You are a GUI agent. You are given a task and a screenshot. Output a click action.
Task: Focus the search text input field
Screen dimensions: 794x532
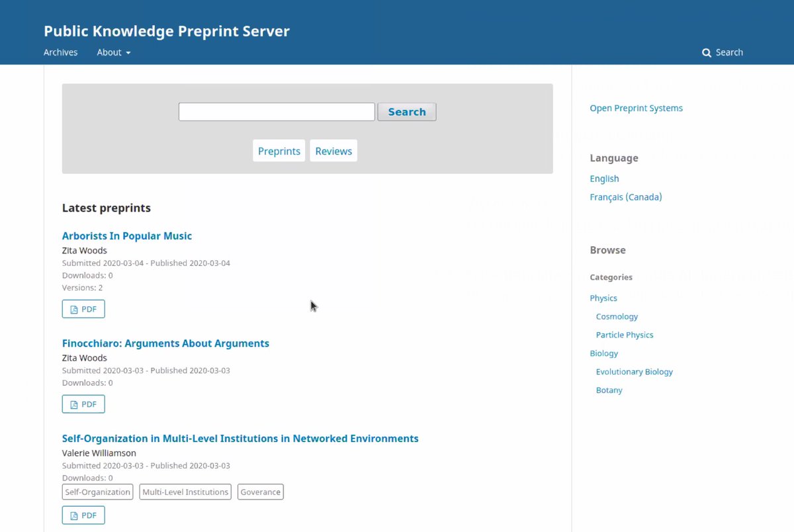(x=277, y=112)
